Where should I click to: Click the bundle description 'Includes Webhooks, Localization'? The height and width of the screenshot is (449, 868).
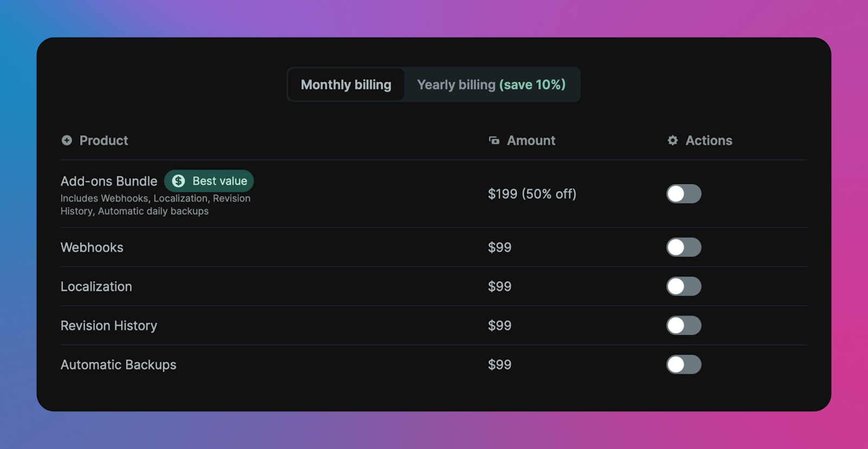155,205
